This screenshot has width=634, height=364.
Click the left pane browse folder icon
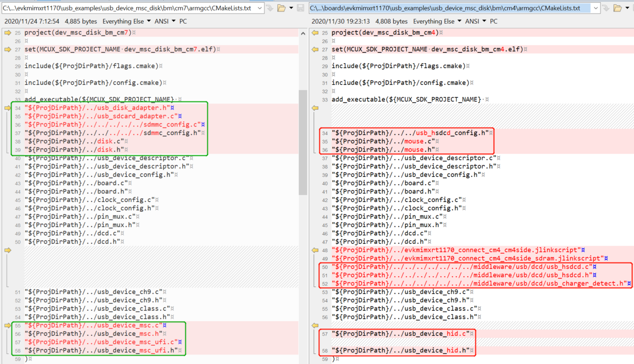(282, 8)
